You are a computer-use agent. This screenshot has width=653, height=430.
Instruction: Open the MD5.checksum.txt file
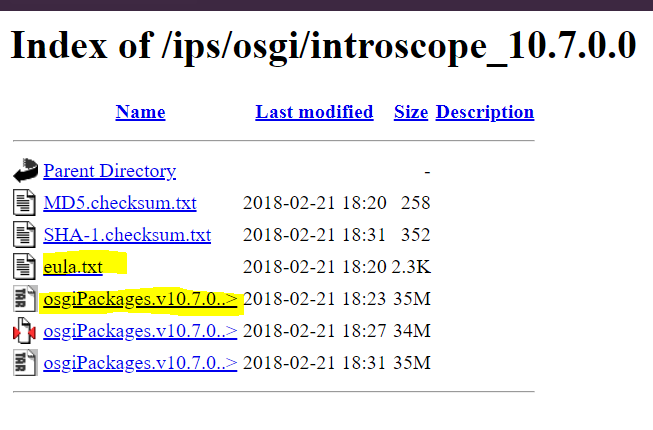tap(120, 203)
